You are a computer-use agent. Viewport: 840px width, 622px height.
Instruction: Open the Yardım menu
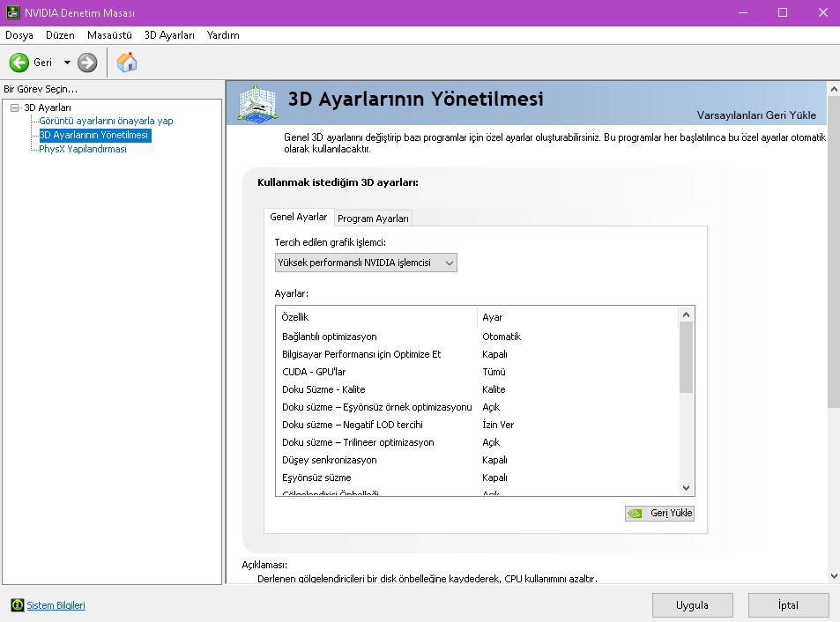point(223,35)
